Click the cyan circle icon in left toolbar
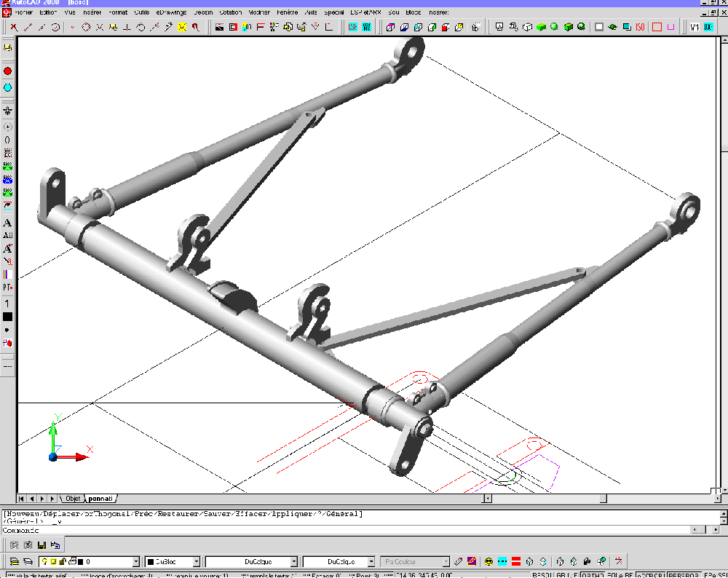The width and height of the screenshot is (728, 578). (7, 88)
